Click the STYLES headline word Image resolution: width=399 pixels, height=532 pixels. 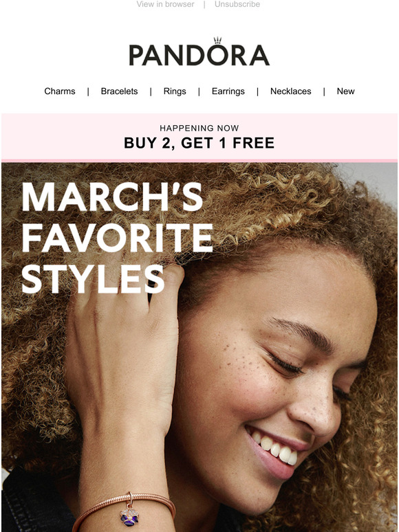click(x=94, y=279)
